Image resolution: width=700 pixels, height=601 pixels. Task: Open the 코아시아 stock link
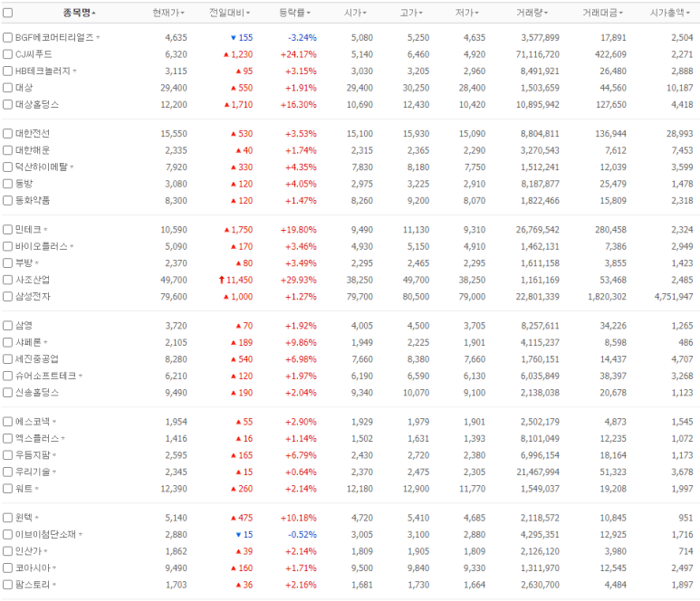pyautogui.click(x=33, y=568)
